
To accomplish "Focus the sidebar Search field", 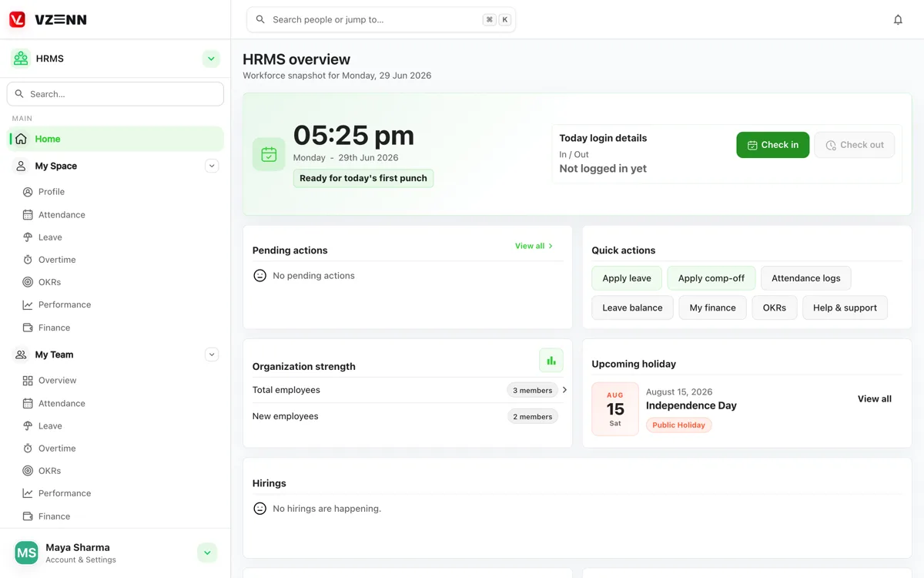I will (x=115, y=94).
